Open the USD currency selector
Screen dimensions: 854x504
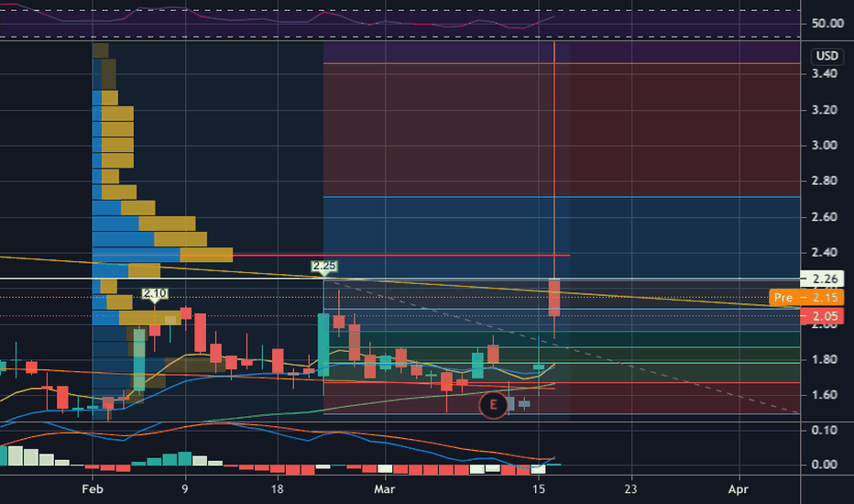pyautogui.click(x=827, y=56)
